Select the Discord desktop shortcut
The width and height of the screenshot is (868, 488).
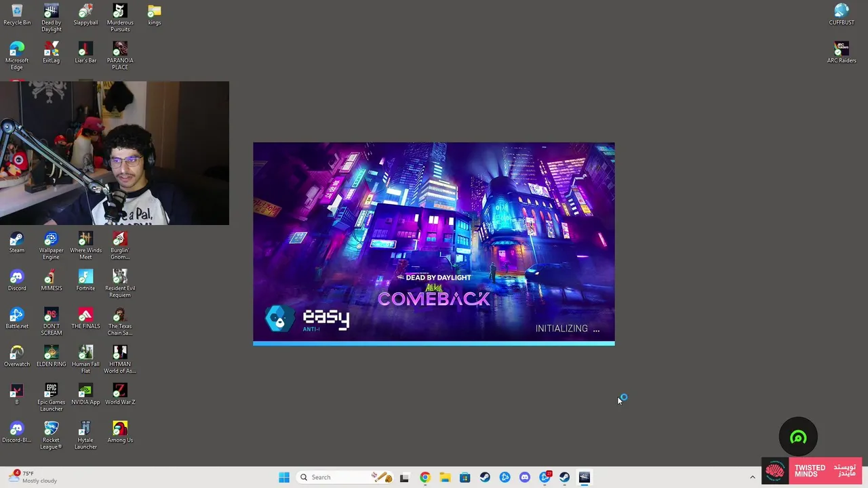[17, 281]
